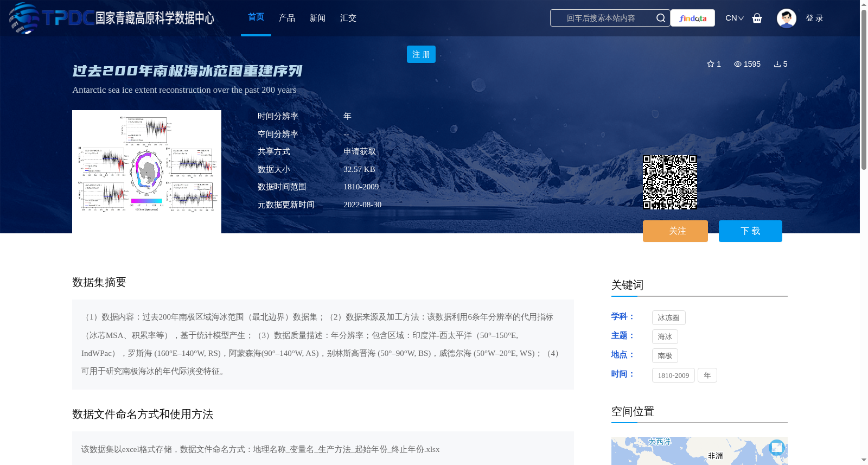Click the orange 关注 follow button
Image resolution: width=868 pixels, height=465 pixels.
[x=675, y=231]
